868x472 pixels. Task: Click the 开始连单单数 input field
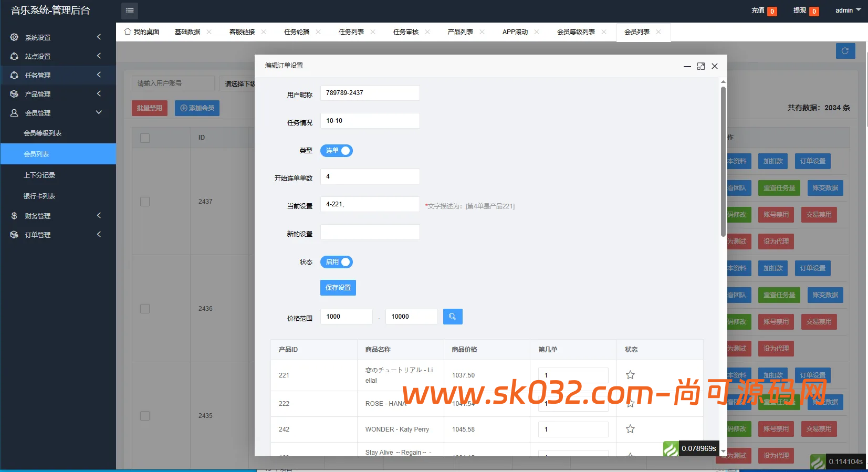(370, 176)
